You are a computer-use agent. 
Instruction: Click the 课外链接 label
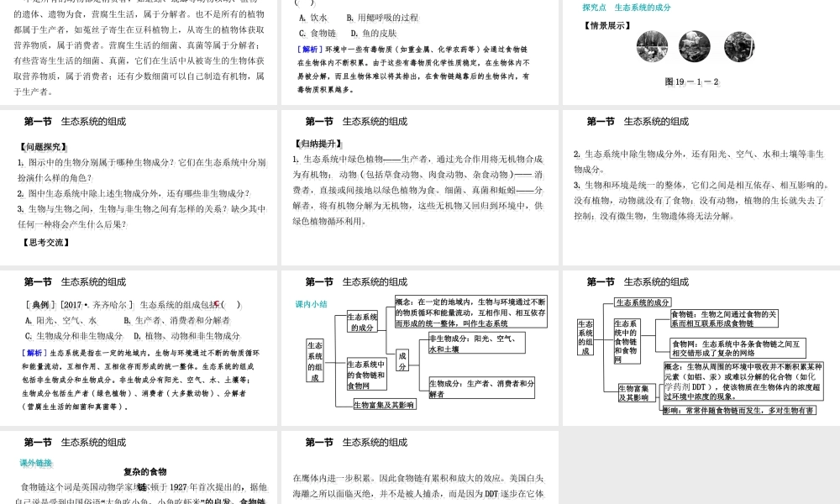pos(36,463)
